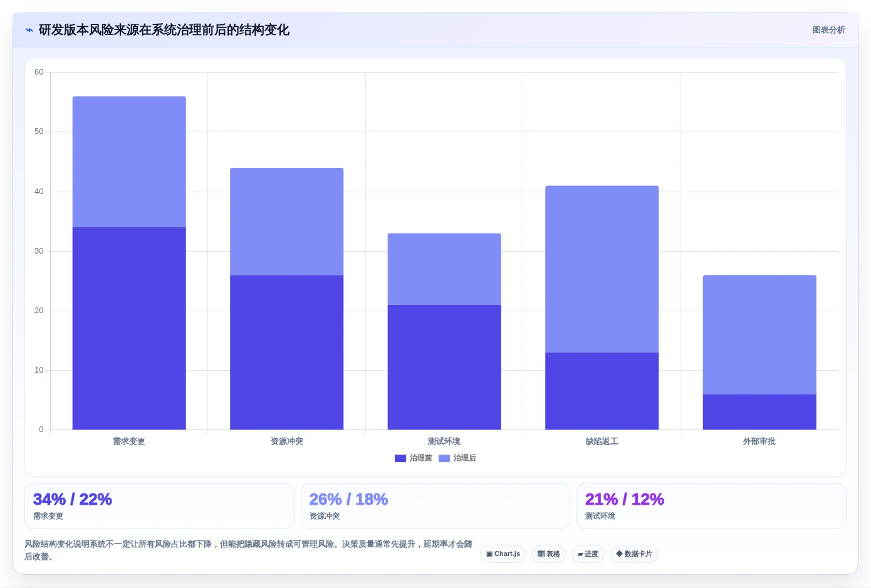
Task: Toggle the 治理后 legend swatch
Action: tap(444, 458)
